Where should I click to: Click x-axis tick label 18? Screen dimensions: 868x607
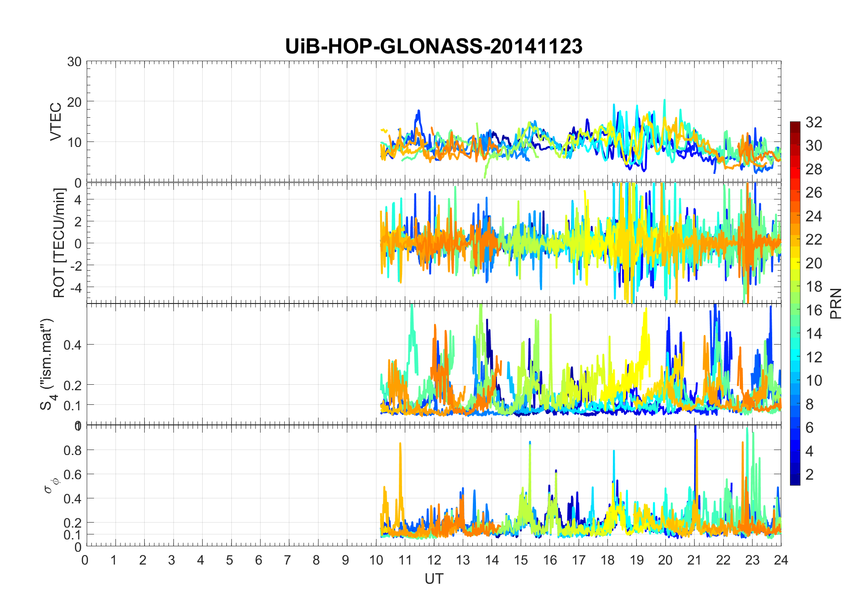point(607,560)
